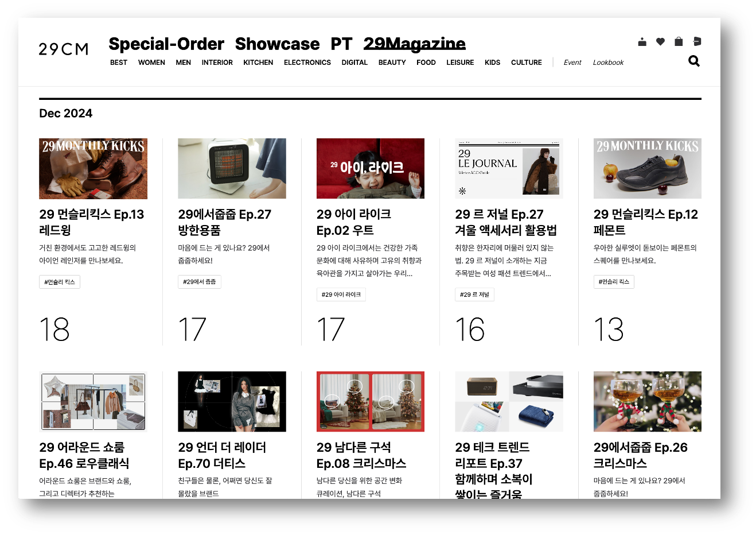The image size is (756, 535).
Task: Select the WOMEN category
Action: 151,63
